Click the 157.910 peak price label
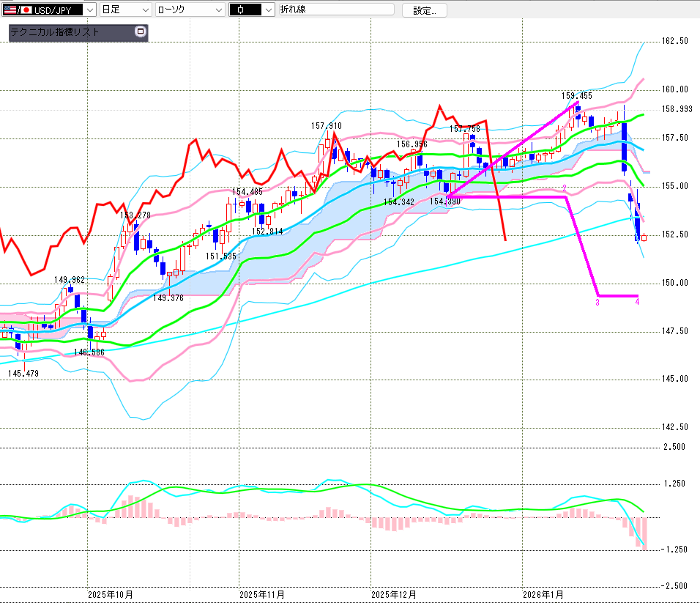 (x=326, y=126)
